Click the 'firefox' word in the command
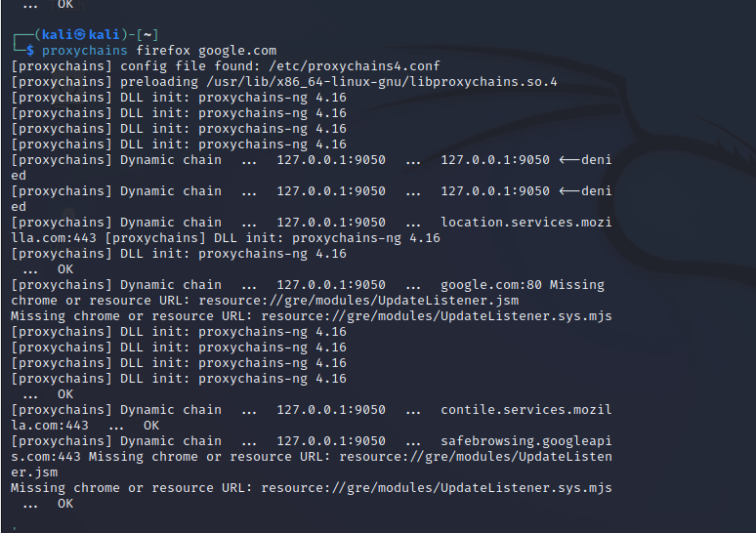Viewport: 756px width, 533px height. click(163, 50)
